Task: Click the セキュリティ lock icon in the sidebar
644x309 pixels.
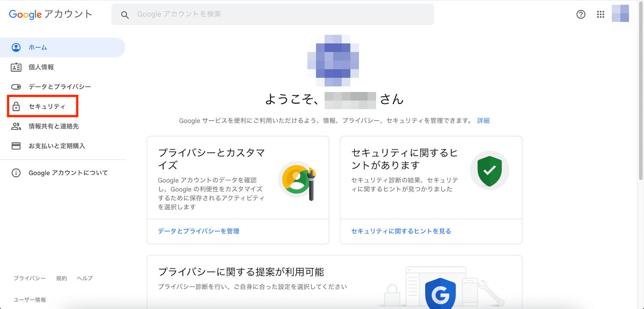Action: tap(16, 107)
